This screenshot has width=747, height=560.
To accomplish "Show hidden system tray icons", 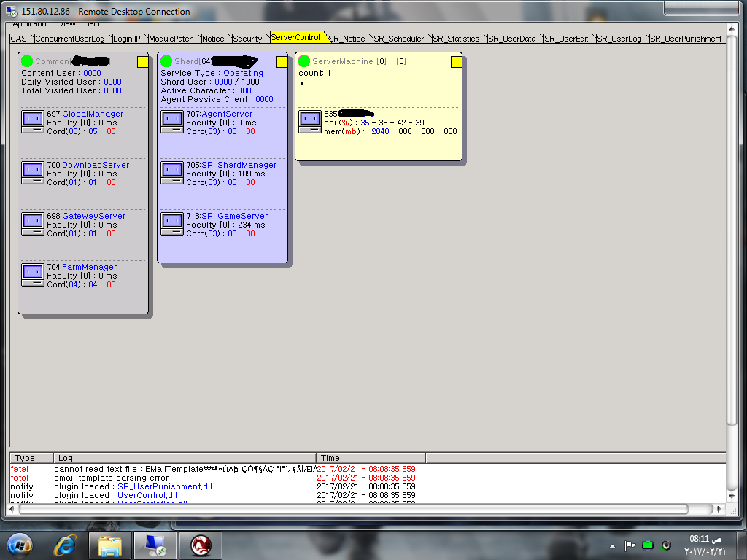I will 613,546.
